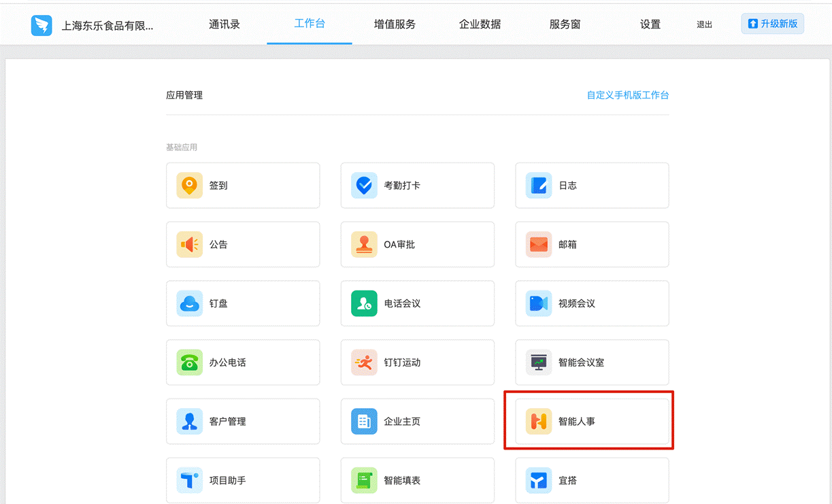This screenshot has height=504, width=832.
Task: Select the 智能人事 app tile
Action: (x=591, y=422)
